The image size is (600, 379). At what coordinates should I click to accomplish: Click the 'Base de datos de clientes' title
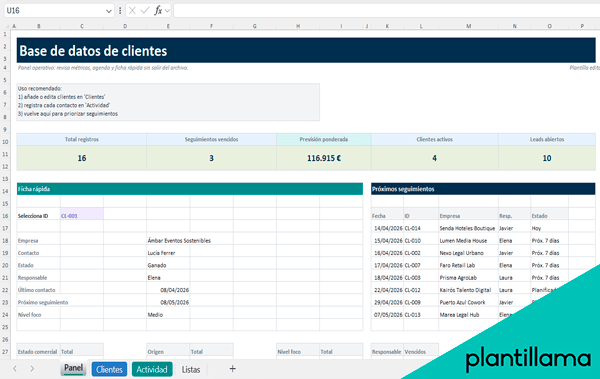click(x=93, y=51)
